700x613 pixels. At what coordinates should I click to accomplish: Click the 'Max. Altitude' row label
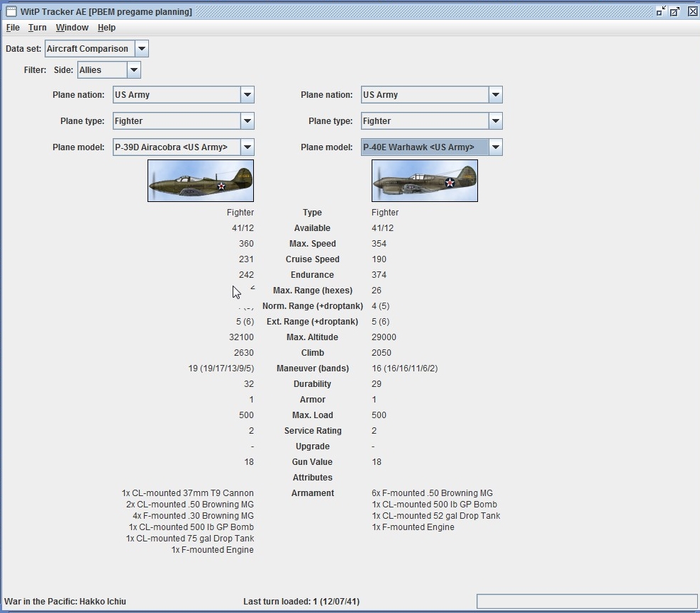click(x=313, y=337)
